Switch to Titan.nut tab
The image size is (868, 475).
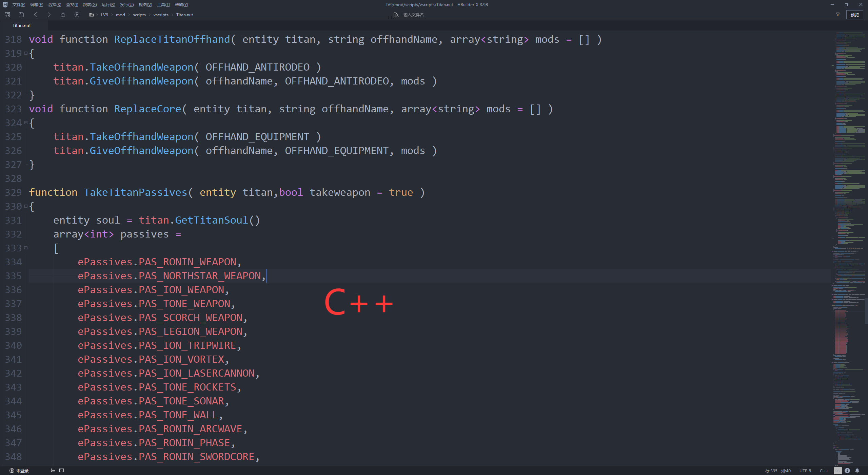pyautogui.click(x=22, y=25)
